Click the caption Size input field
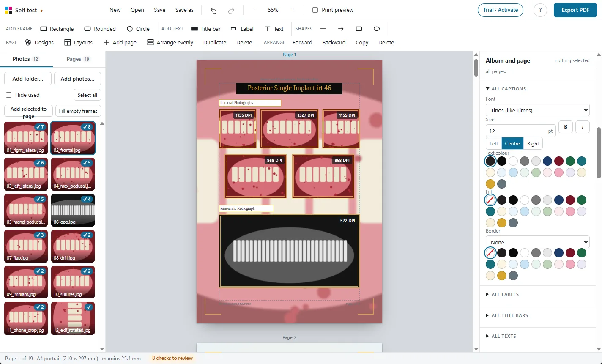The height and width of the screenshot is (364, 602). [520, 131]
